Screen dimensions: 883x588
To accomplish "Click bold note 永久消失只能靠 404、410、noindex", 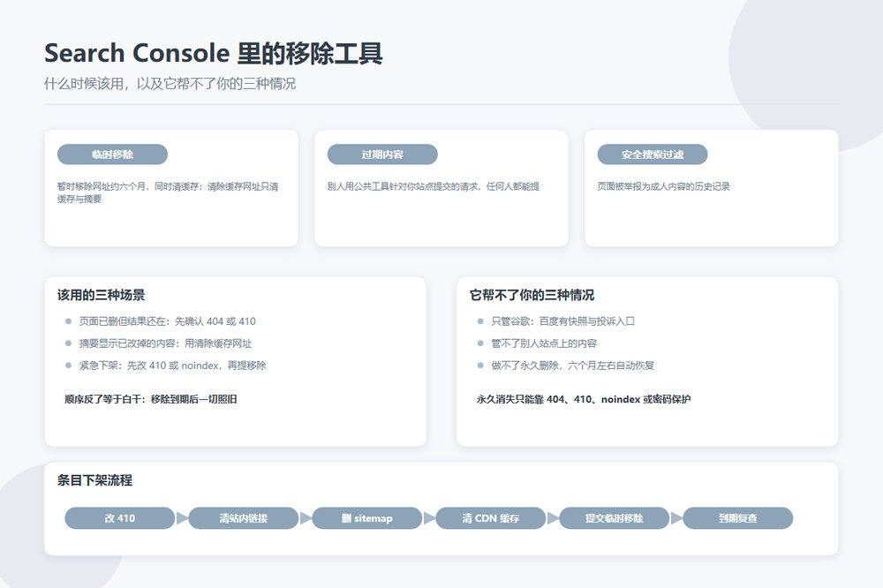I will [x=559, y=399].
